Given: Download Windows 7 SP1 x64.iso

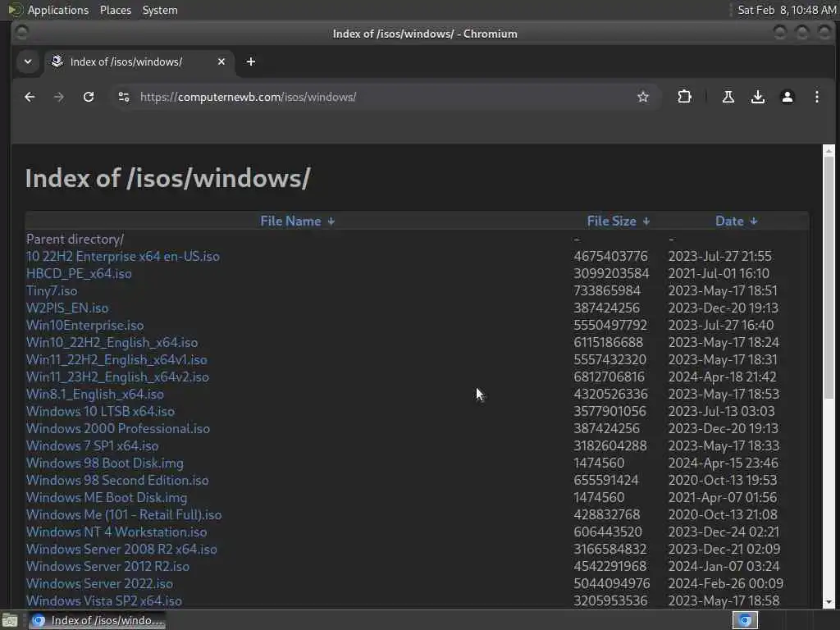Looking at the screenshot, I should [x=92, y=445].
